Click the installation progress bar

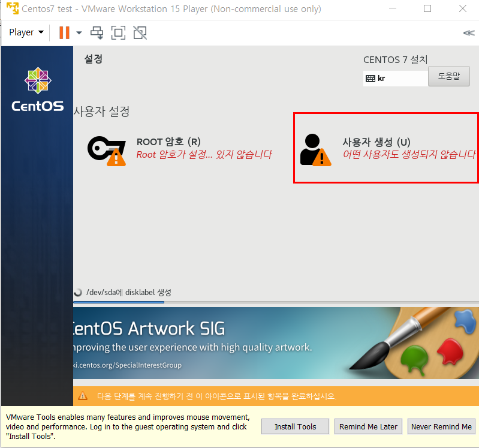[x=276, y=302]
